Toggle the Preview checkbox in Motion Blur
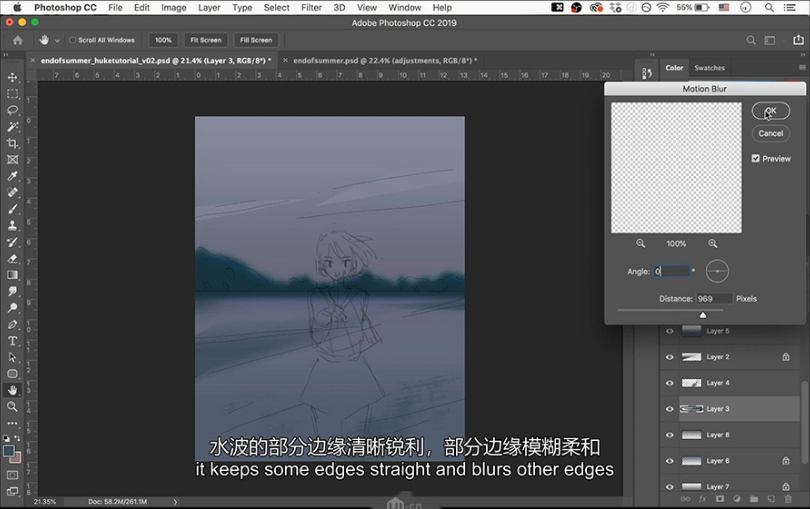Screen dimensions: 810x509 click(x=756, y=159)
